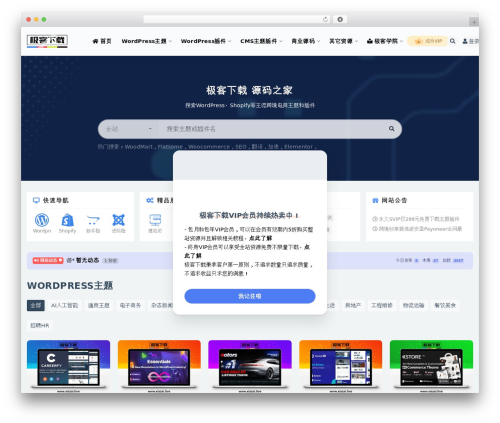Screen dimensions: 500x423
Task: Expand the 极客学院 menu
Action: click(385, 41)
